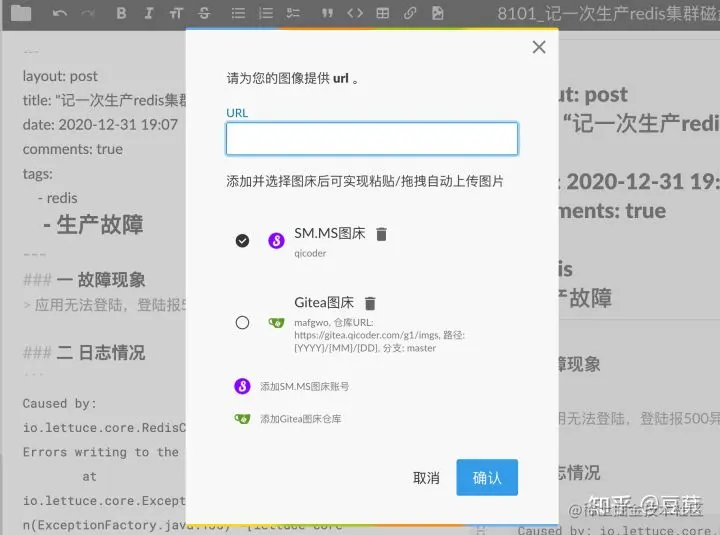Insert an unordered bullet list

point(238,13)
